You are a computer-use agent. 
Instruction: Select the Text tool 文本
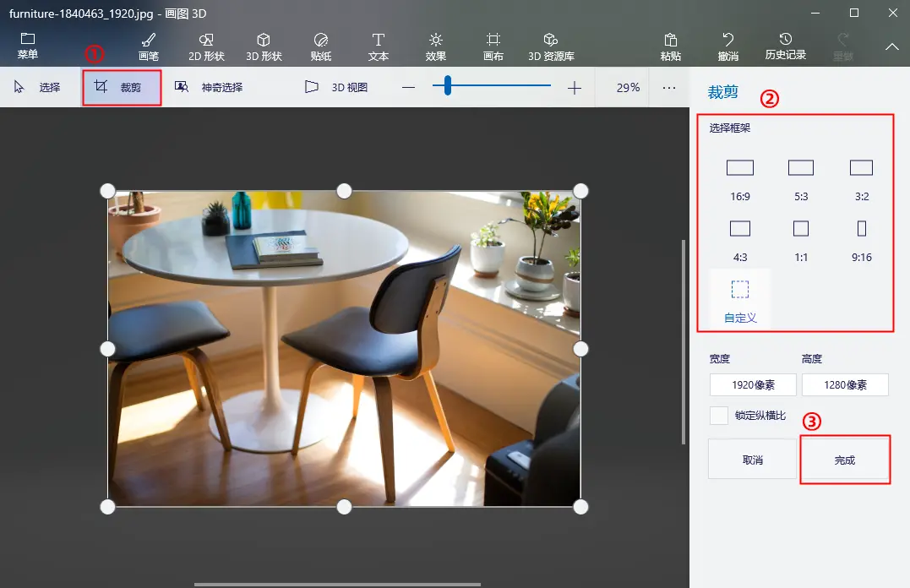tap(378, 46)
